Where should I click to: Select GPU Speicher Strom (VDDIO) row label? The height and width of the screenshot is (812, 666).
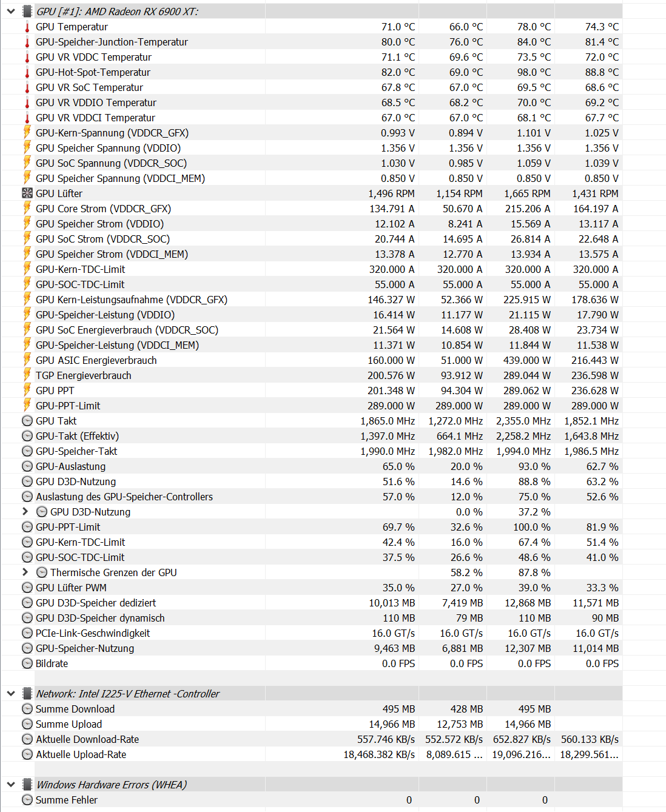pyautogui.click(x=99, y=224)
